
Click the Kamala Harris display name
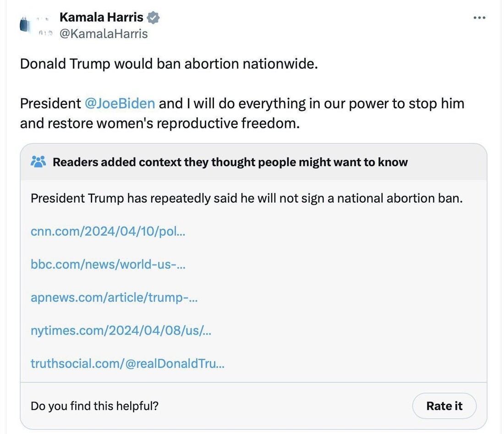[x=101, y=18]
